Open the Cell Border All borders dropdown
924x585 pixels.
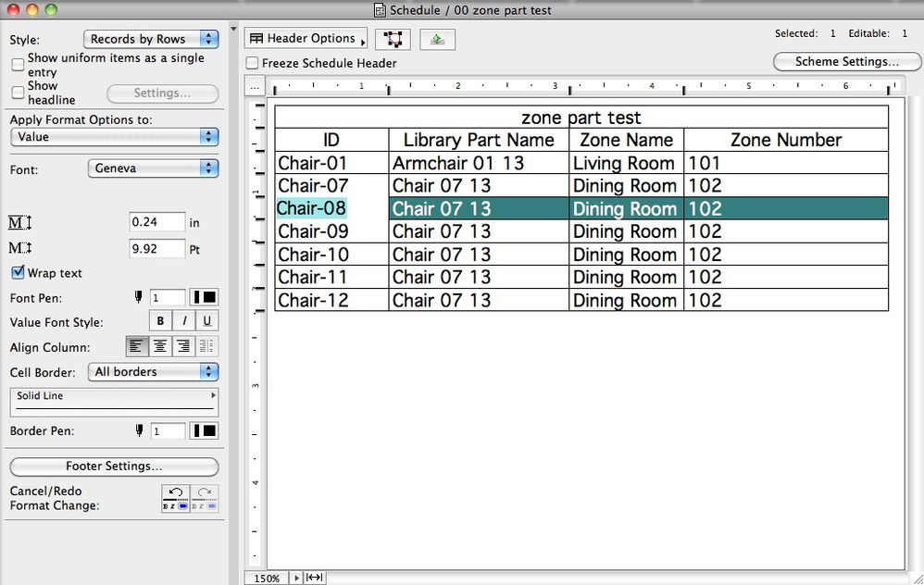click(153, 372)
